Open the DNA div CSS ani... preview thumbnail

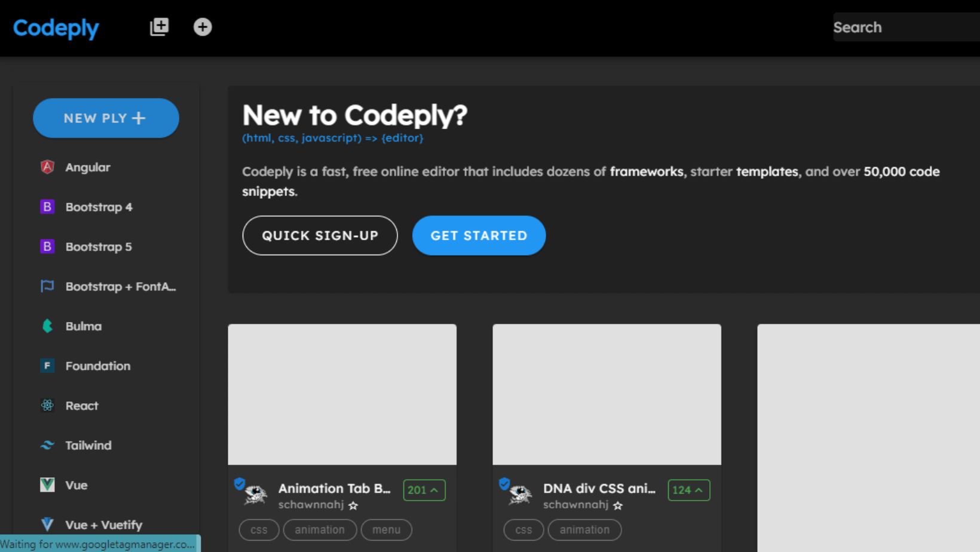pos(607,394)
